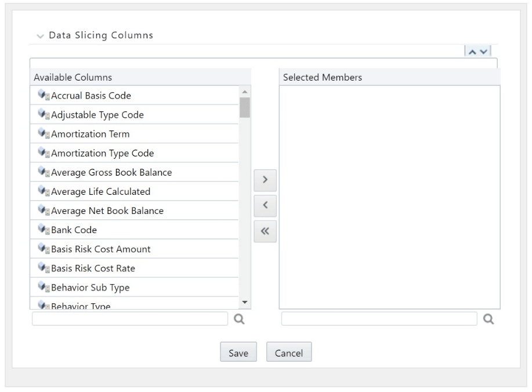The width and height of the screenshot is (532, 392).
Task: Click the up chevron at panel top right
Action: (x=471, y=52)
